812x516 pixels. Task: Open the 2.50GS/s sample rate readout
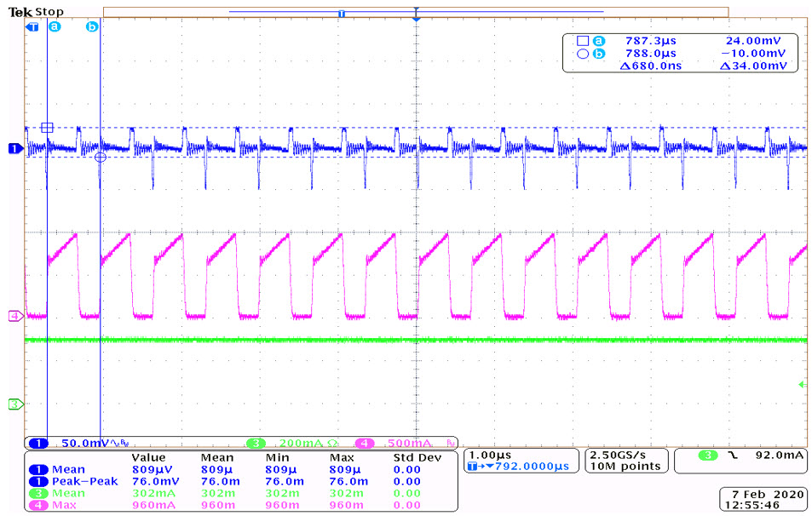625,461
